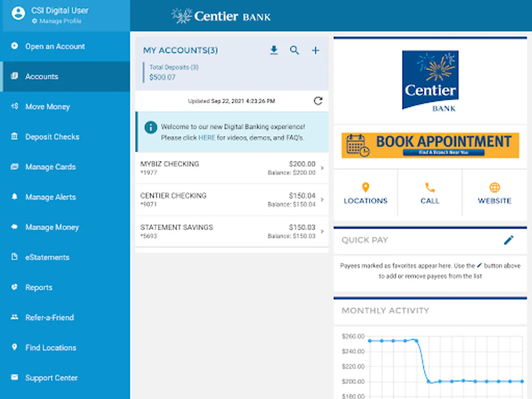Expand MYBIZ CHECKING account chevron
This screenshot has height=399, width=532.
pyautogui.click(x=322, y=168)
